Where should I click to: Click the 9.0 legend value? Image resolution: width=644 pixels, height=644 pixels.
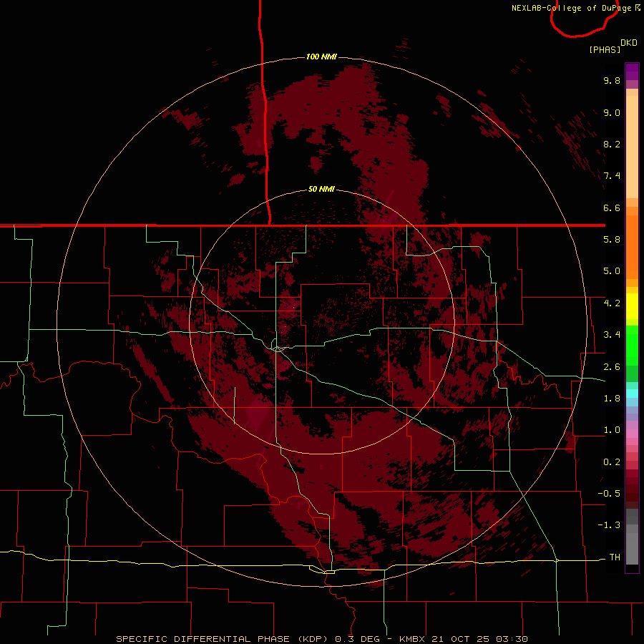[x=612, y=112]
